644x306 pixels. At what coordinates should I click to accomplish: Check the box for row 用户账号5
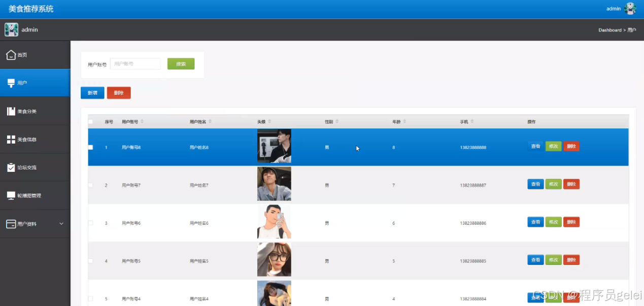click(x=90, y=261)
